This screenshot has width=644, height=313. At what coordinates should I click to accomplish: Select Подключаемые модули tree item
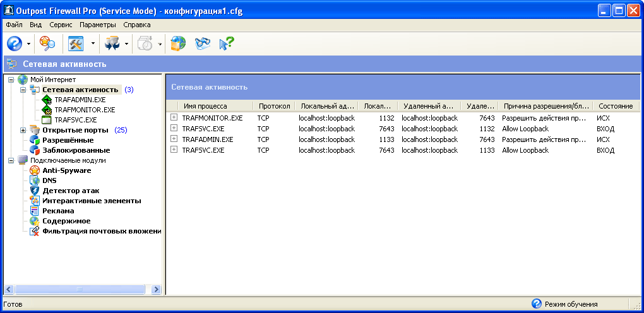(x=68, y=161)
